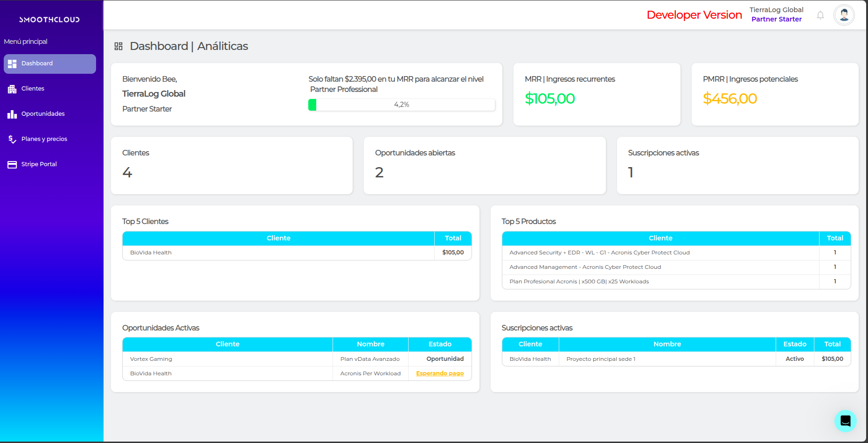Click the Planes y precios dollar icon
This screenshot has height=443, width=868.
pyautogui.click(x=12, y=139)
